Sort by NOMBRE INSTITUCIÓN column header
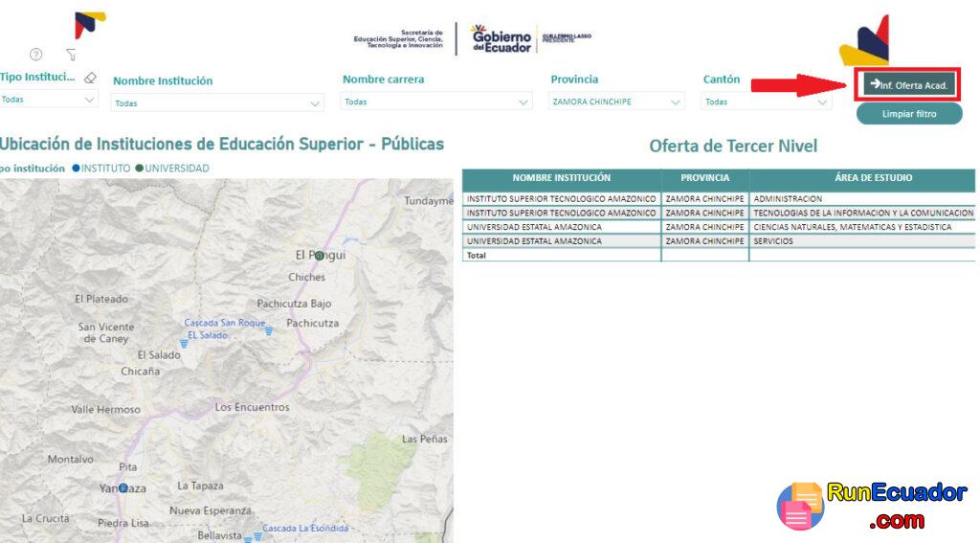 [561, 178]
